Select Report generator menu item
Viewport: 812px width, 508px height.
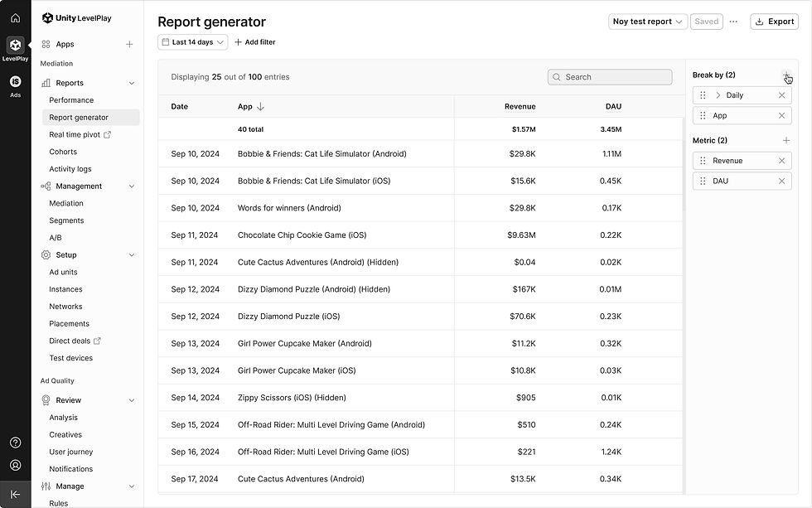click(x=90, y=118)
